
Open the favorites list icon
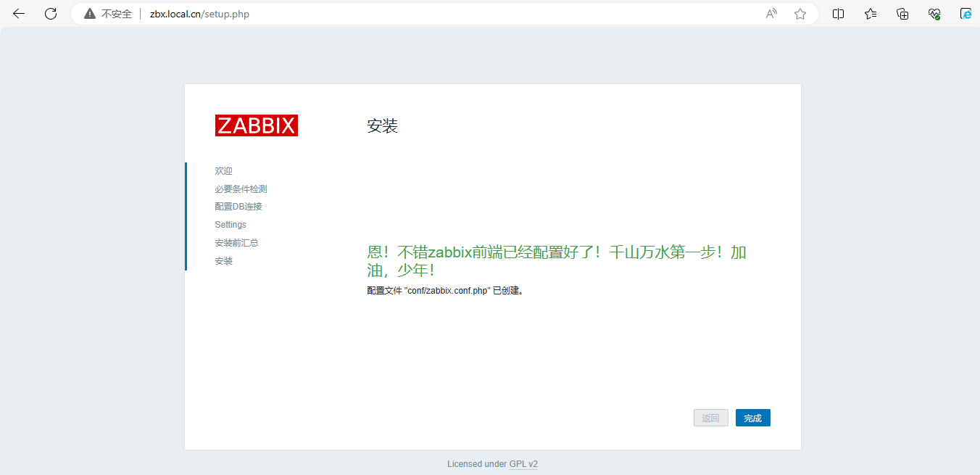pos(871,14)
